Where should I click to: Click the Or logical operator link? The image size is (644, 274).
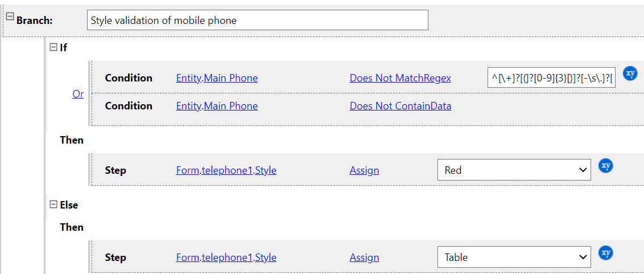pos(78,94)
